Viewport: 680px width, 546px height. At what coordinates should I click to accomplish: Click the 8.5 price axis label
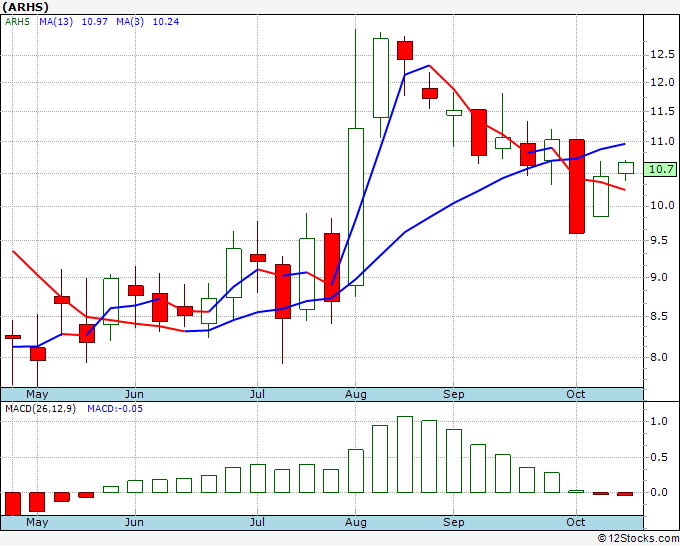[659, 317]
